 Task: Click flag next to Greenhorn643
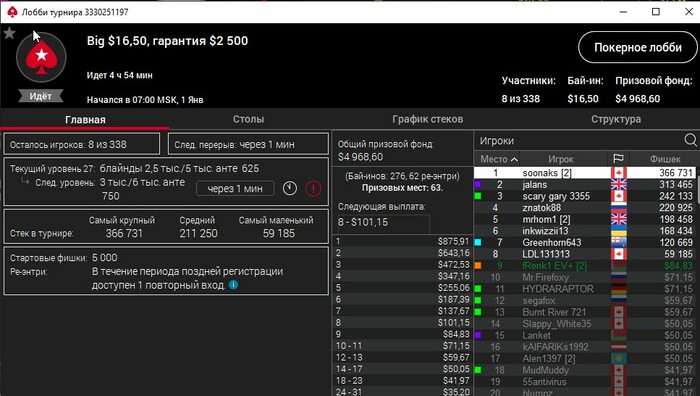pyautogui.click(x=619, y=242)
